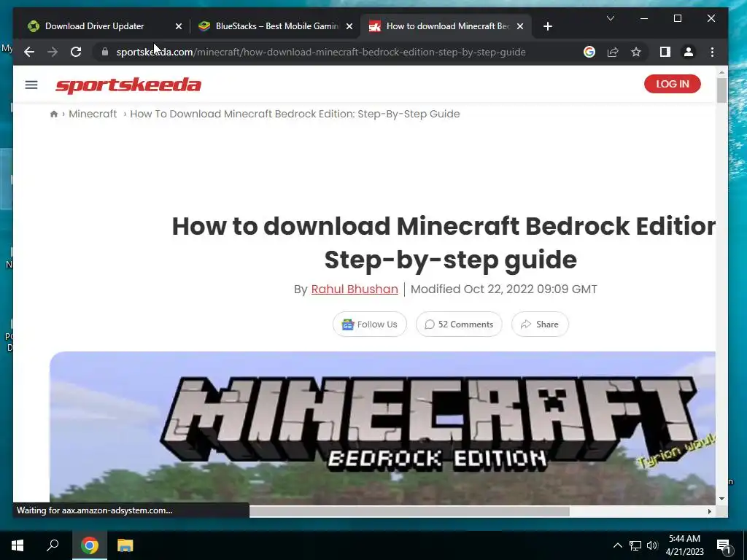
Task: Click the horizontal scrollbar thumb
Action: [410, 511]
